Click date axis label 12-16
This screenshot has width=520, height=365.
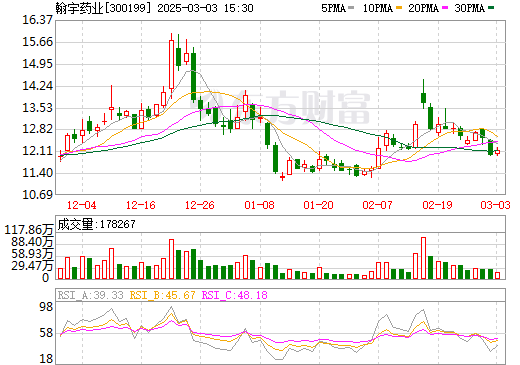(x=141, y=205)
